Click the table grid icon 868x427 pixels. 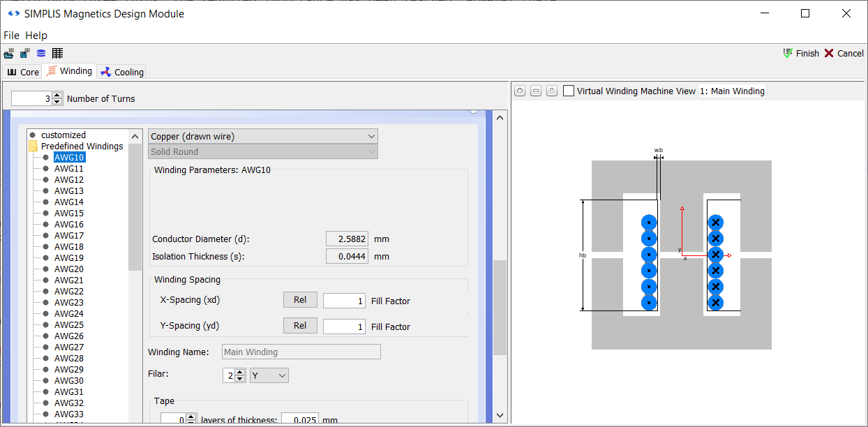57,54
